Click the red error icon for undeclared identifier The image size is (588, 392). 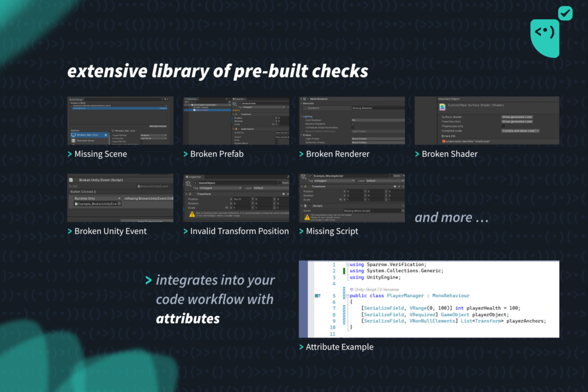pos(443,141)
